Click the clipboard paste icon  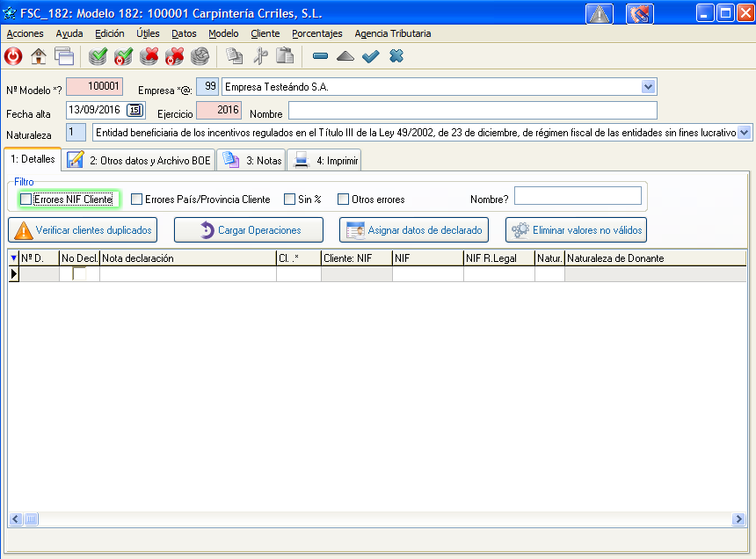(x=285, y=56)
